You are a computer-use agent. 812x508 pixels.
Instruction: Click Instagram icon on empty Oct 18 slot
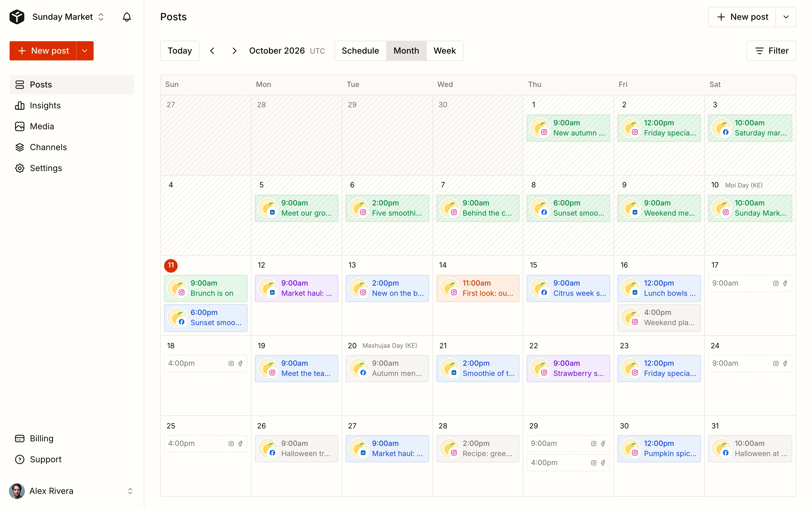click(231, 364)
